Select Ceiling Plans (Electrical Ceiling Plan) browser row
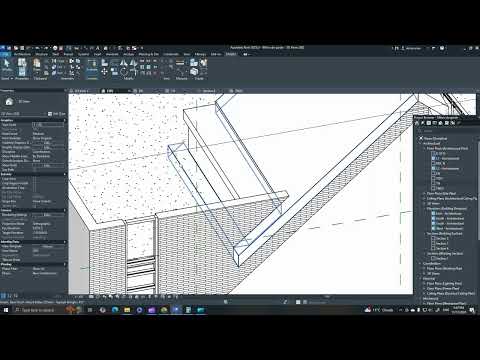480x360 pixels. (451, 294)
